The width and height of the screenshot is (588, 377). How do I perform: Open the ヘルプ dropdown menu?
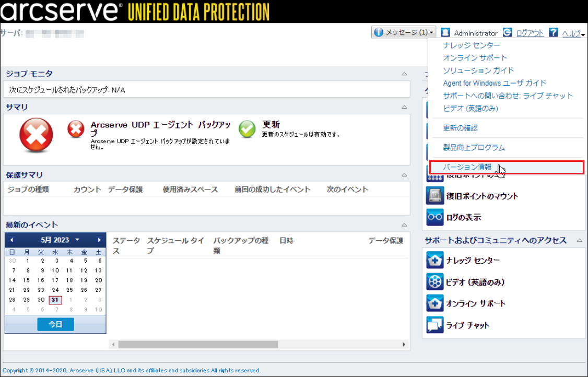point(583,34)
